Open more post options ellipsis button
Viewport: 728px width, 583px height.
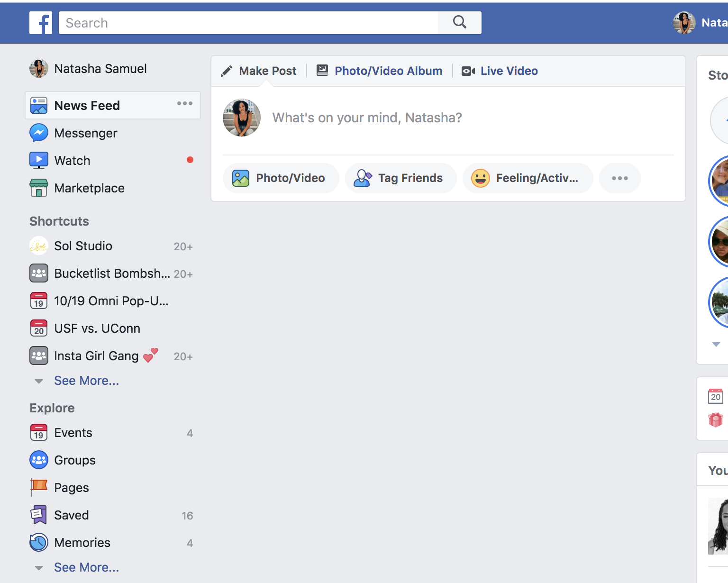[620, 178]
